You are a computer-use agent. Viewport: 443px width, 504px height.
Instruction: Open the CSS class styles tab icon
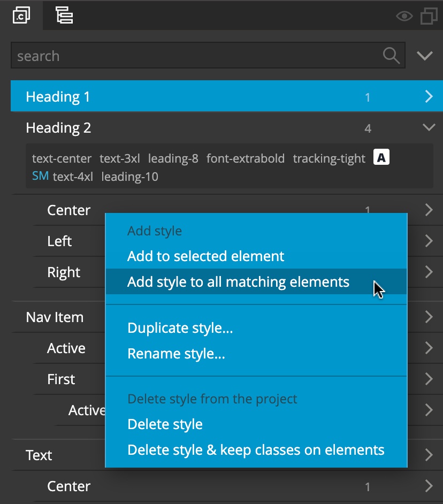(21, 15)
